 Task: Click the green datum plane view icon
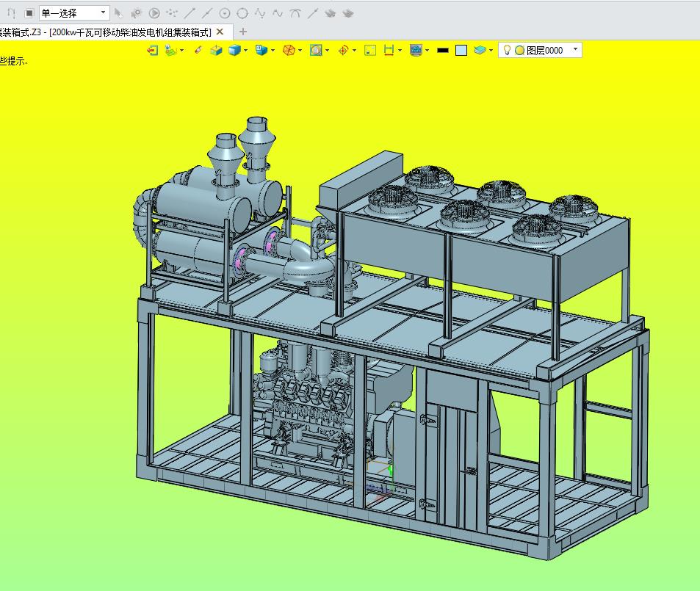(x=170, y=51)
